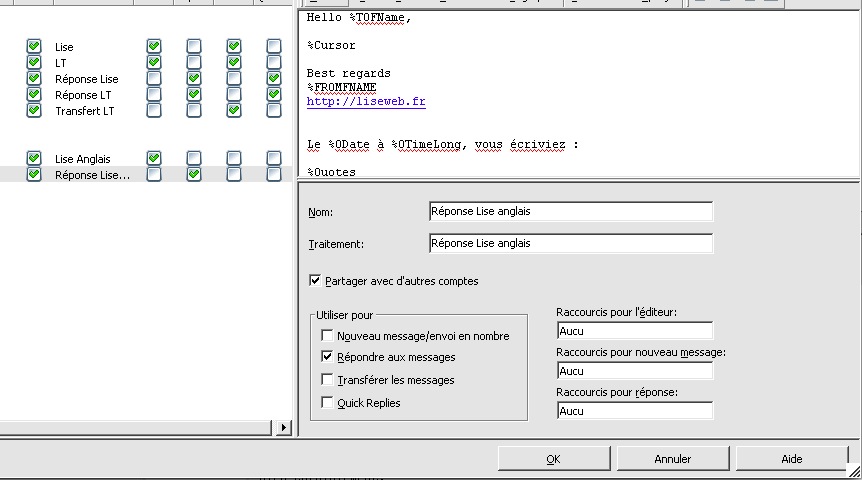Enable "Transférer les messages" checkbox
Viewport: 862px width, 480px height.
[327, 380]
